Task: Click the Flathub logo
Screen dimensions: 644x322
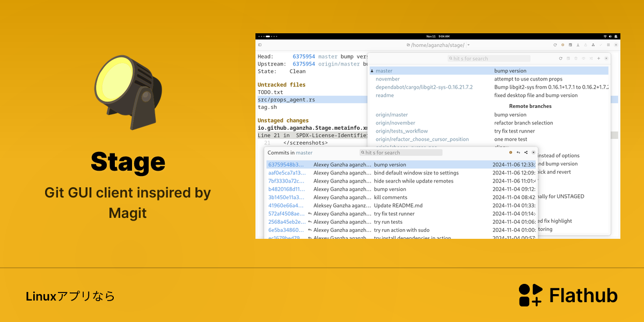Action: [x=568, y=295]
